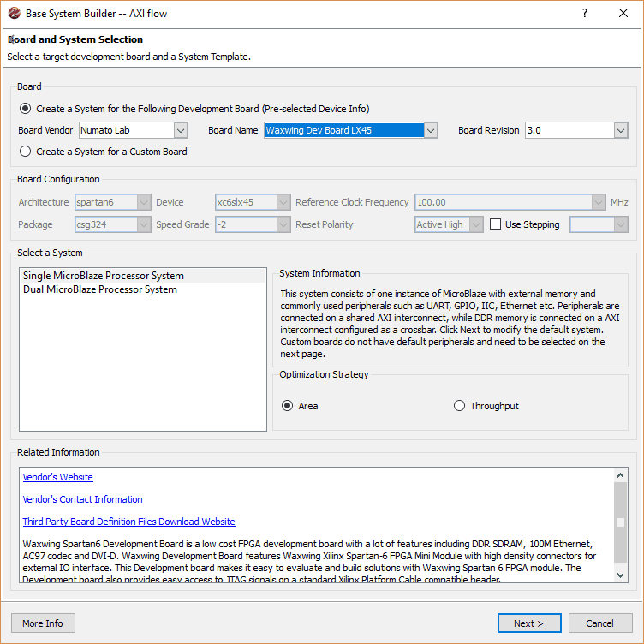Select the development board radio option
The height and width of the screenshot is (644, 644).
(26, 109)
